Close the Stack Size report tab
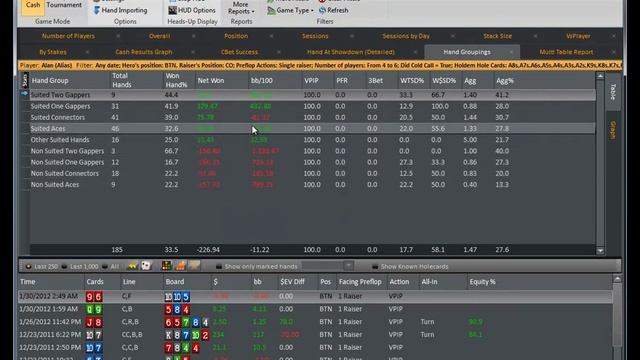Viewport: 640px width, 360px height. pos(535,36)
